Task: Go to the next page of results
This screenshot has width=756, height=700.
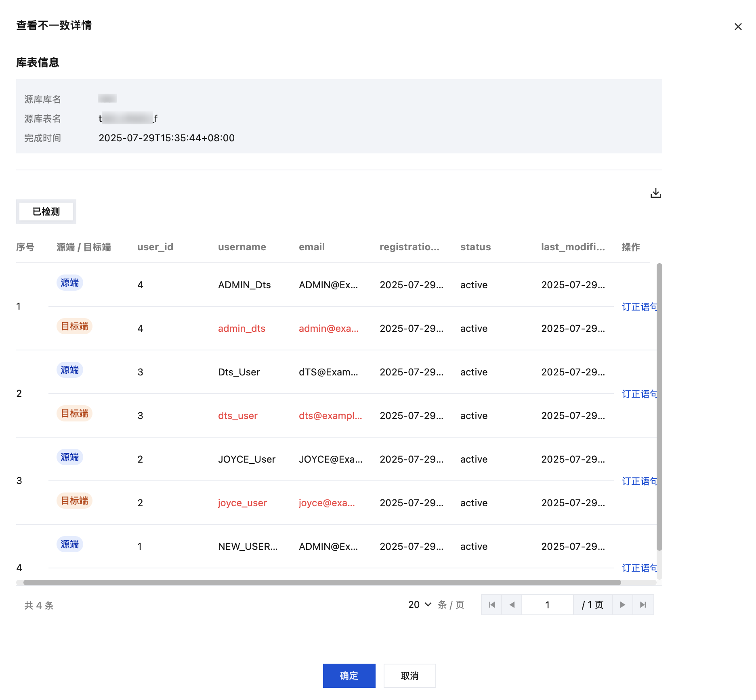Action: [x=622, y=605]
